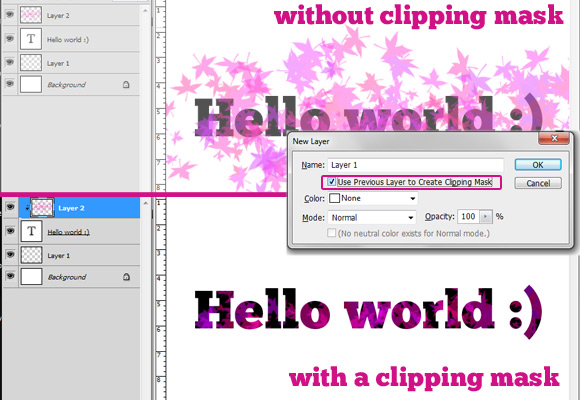Uncheck 'Use Previous Layer to Create Clipping Mask'
Viewport: 580px width, 400px height.
click(332, 182)
